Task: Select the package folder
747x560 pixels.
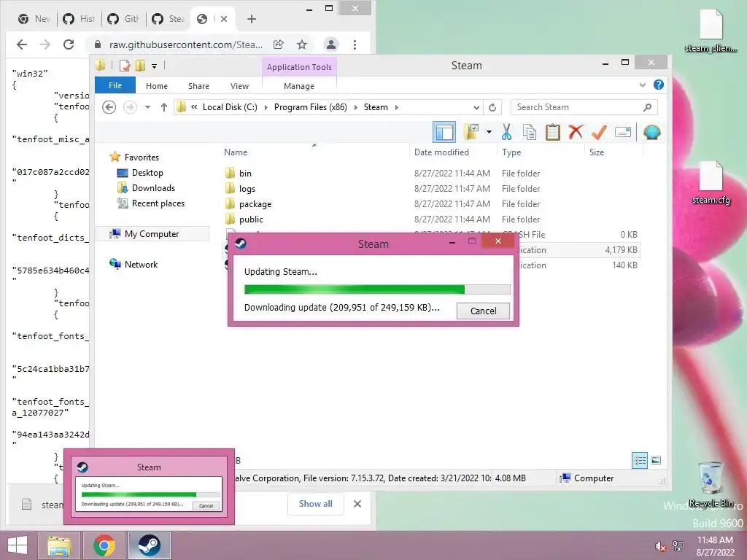Action: point(255,204)
